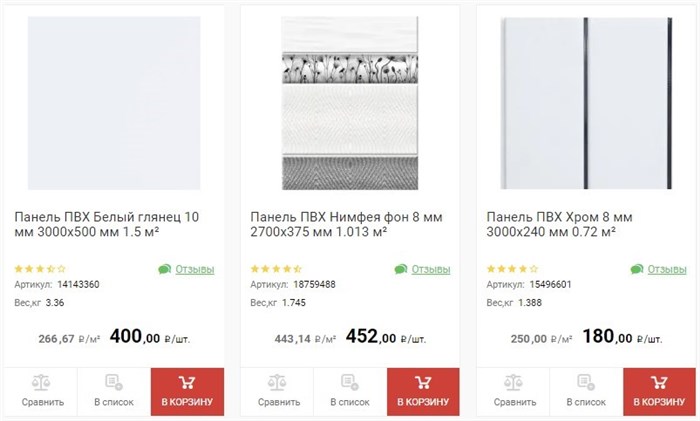This screenshot has width=700, height=421.
Task: Click star rating of Нимфея фон panel
Action: click(276, 269)
